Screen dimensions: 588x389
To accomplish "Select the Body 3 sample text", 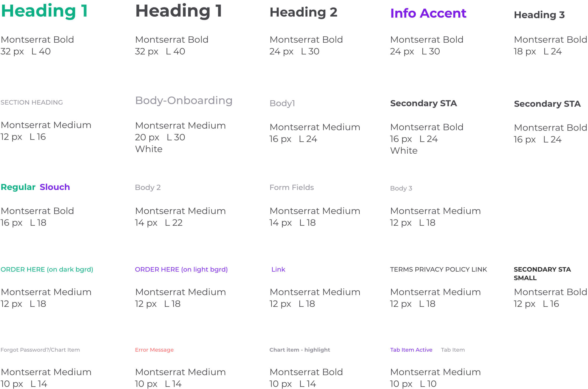I will (x=401, y=188).
